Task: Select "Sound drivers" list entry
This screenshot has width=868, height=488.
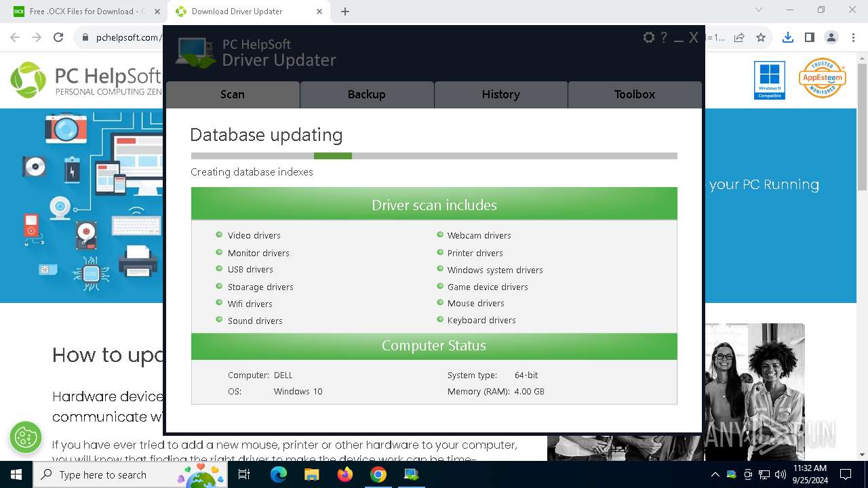Action: pyautogui.click(x=255, y=321)
